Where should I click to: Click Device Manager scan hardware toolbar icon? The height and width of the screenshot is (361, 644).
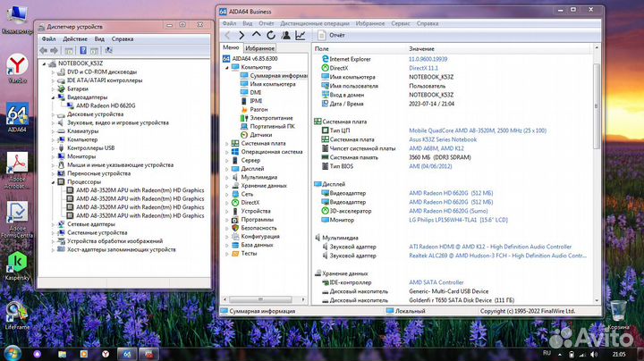[x=108, y=50]
